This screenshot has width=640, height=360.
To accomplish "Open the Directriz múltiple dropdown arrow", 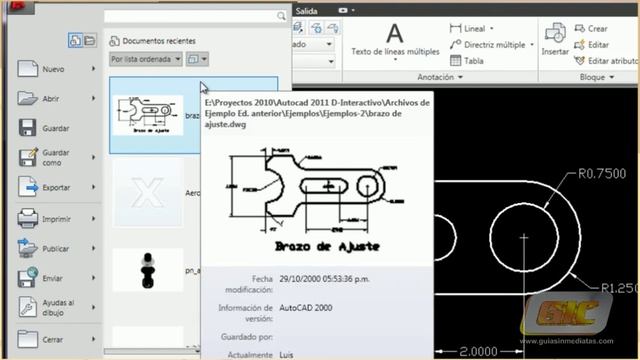I will pyautogui.click(x=532, y=44).
